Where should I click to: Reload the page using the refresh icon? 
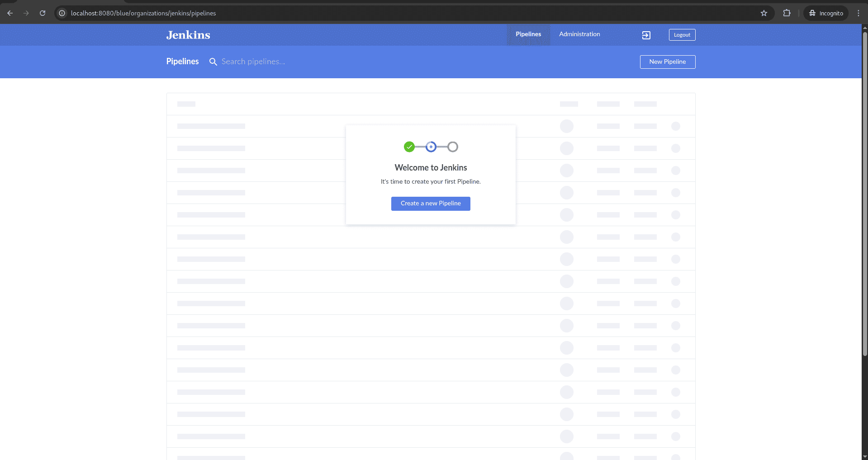pyautogui.click(x=43, y=13)
